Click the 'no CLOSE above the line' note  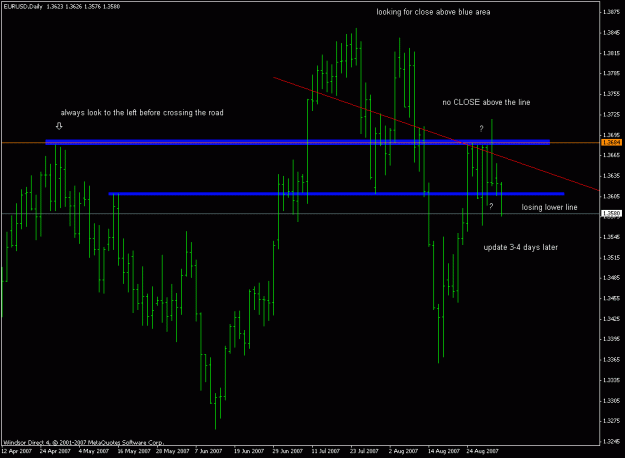(x=486, y=102)
